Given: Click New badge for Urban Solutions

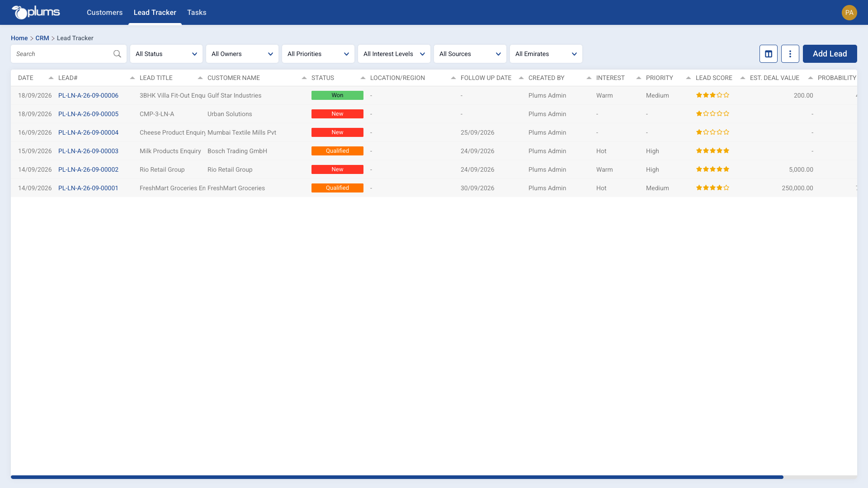Looking at the screenshot, I should 337,114.
